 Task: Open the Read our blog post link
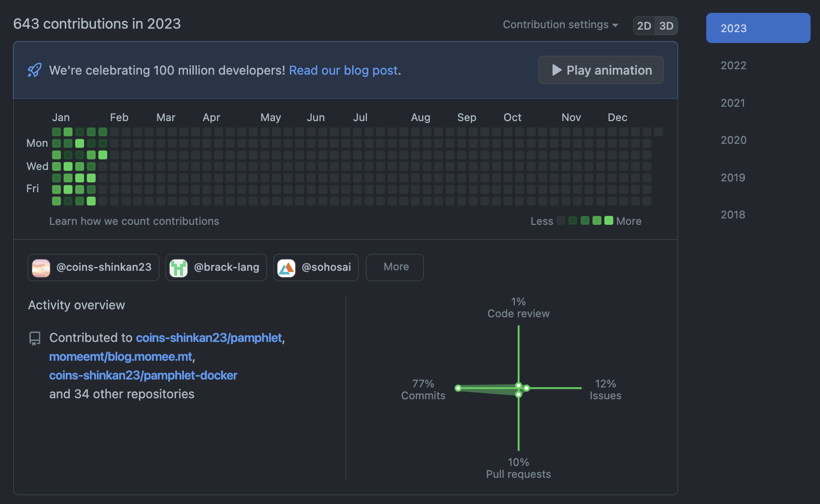click(x=344, y=70)
